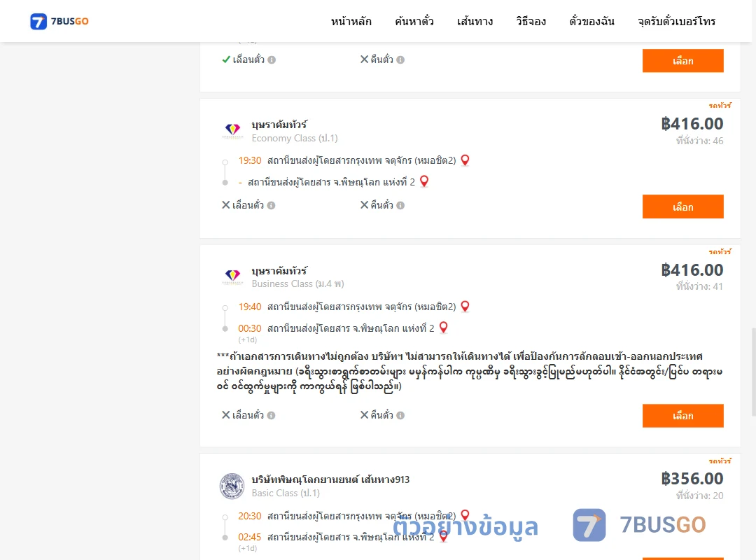Click เลื่อนตั๋ว info icon in Business Class card
756x560 pixels.
point(272,415)
